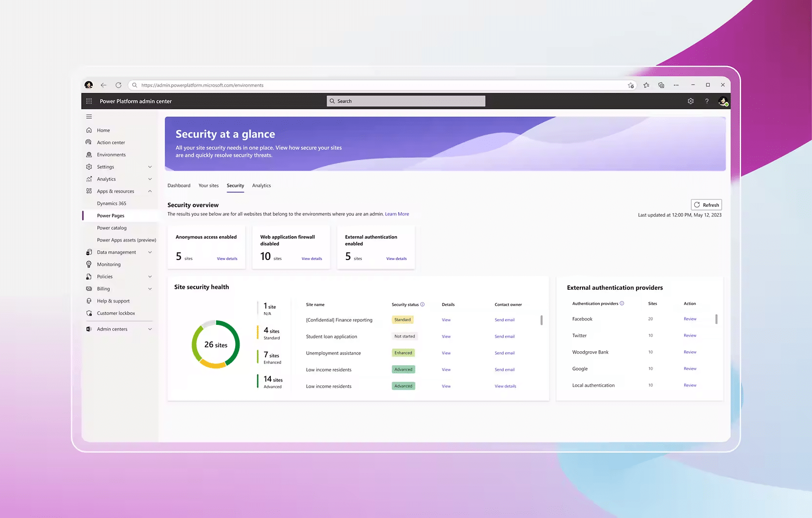Open the Microsoft app launcher waffle icon

(89, 101)
